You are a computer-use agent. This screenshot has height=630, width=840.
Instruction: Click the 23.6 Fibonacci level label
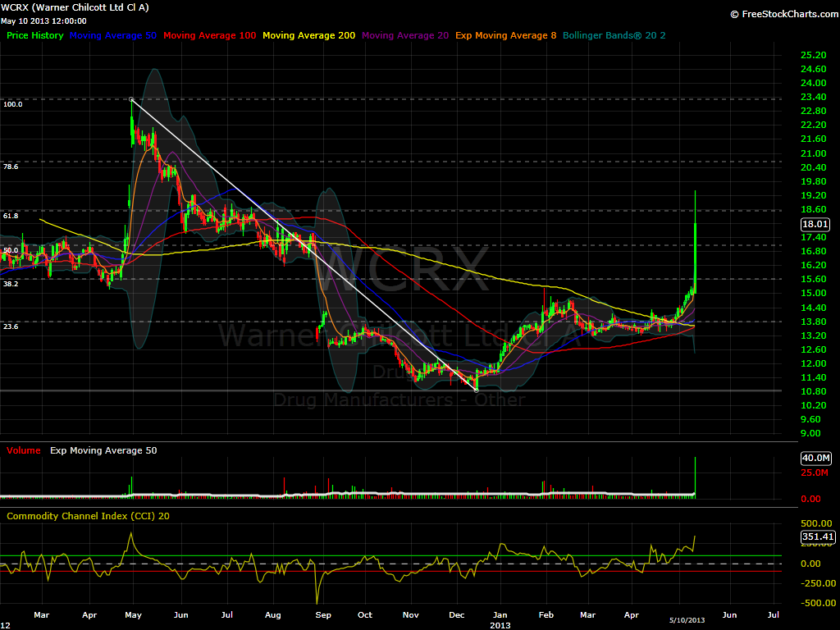click(11, 326)
